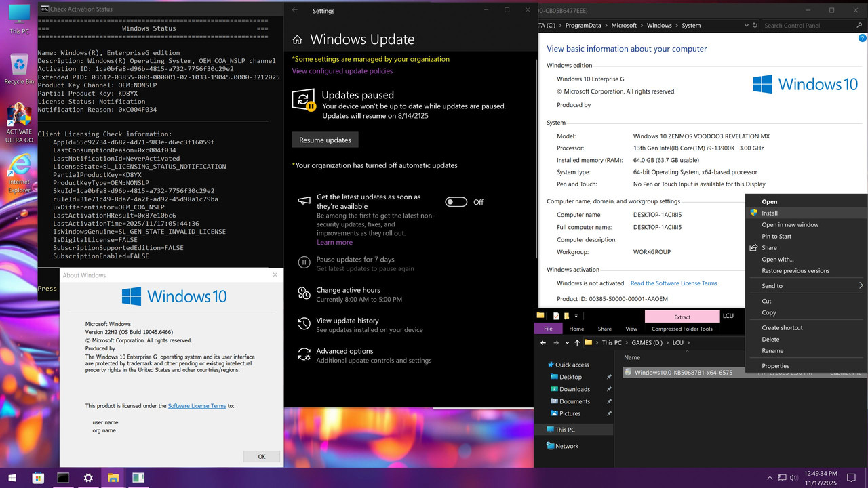Show hidden system tray icons
The image size is (868, 488).
pos(769,478)
